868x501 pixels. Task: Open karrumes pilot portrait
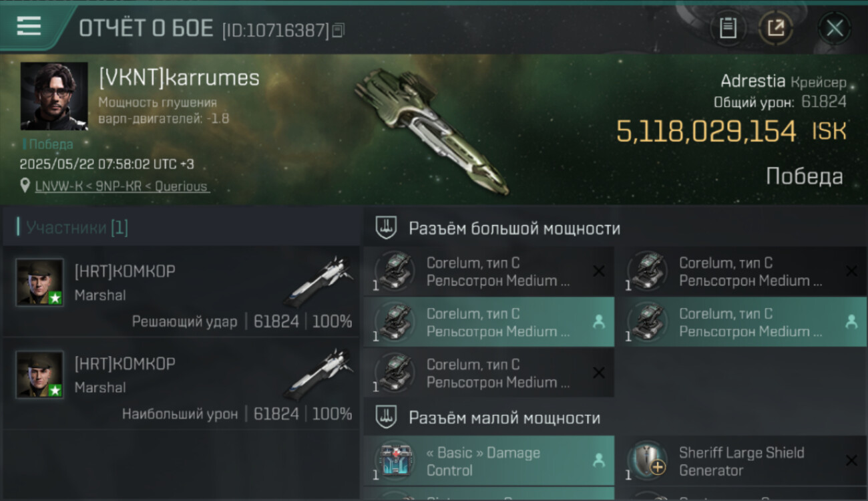tap(54, 96)
